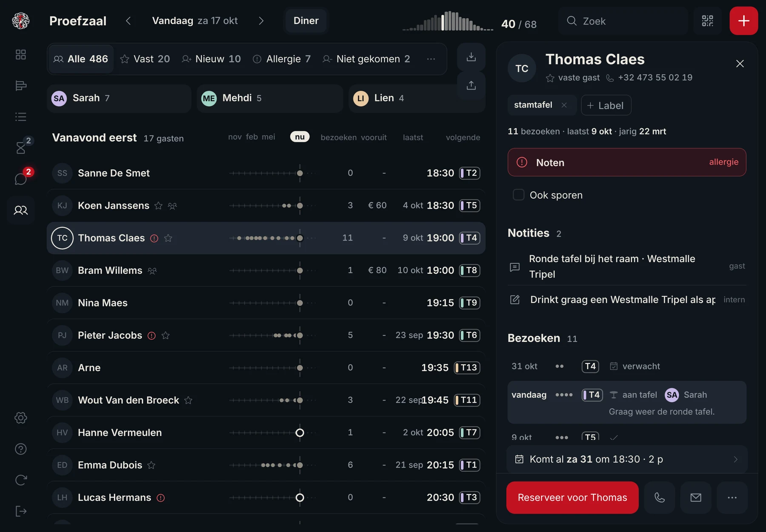Viewport: 766px width, 532px height.
Task: Open settings gear in sidebar
Action: point(21,418)
